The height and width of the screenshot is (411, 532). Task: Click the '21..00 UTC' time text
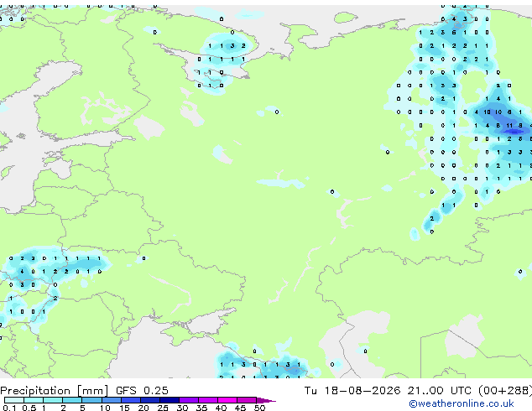[x=440, y=391]
